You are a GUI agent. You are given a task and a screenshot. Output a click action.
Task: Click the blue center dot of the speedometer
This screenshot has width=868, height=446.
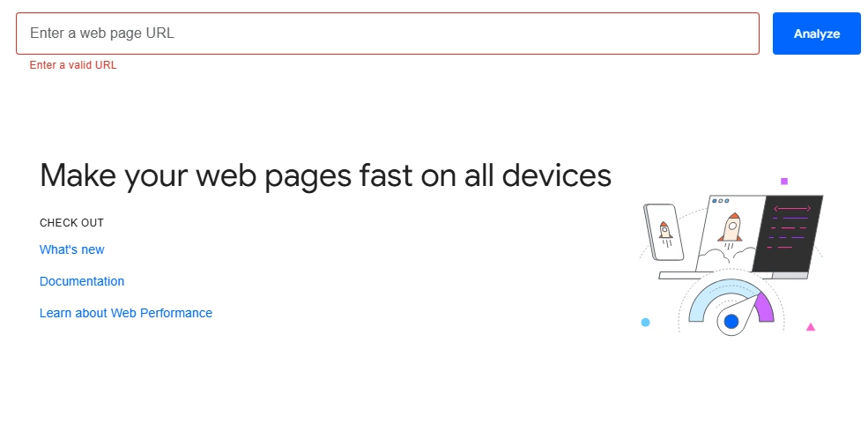pyautogui.click(x=731, y=322)
